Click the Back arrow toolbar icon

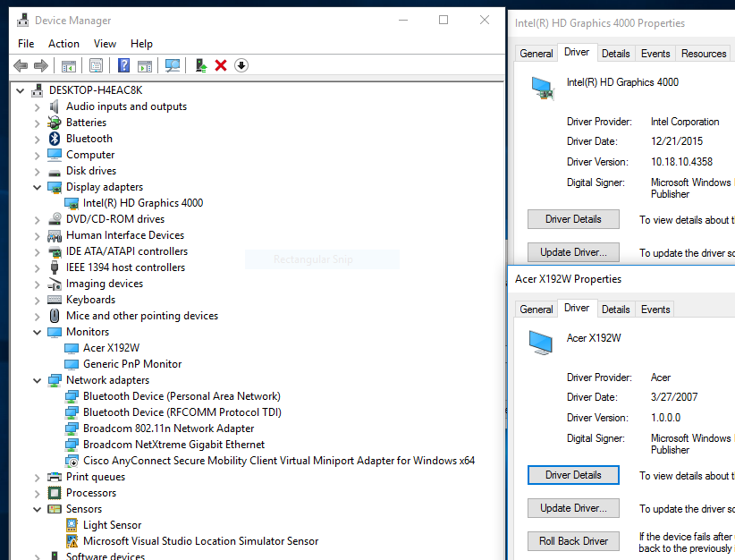click(x=21, y=65)
